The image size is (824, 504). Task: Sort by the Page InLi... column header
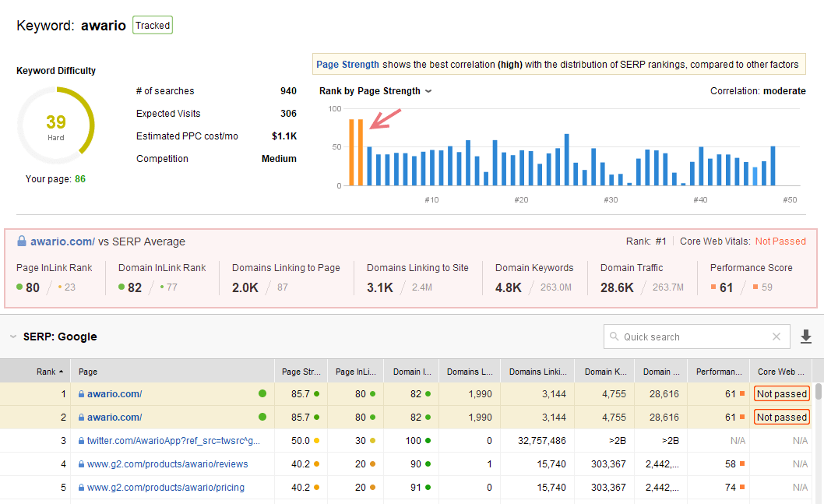[x=356, y=372]
